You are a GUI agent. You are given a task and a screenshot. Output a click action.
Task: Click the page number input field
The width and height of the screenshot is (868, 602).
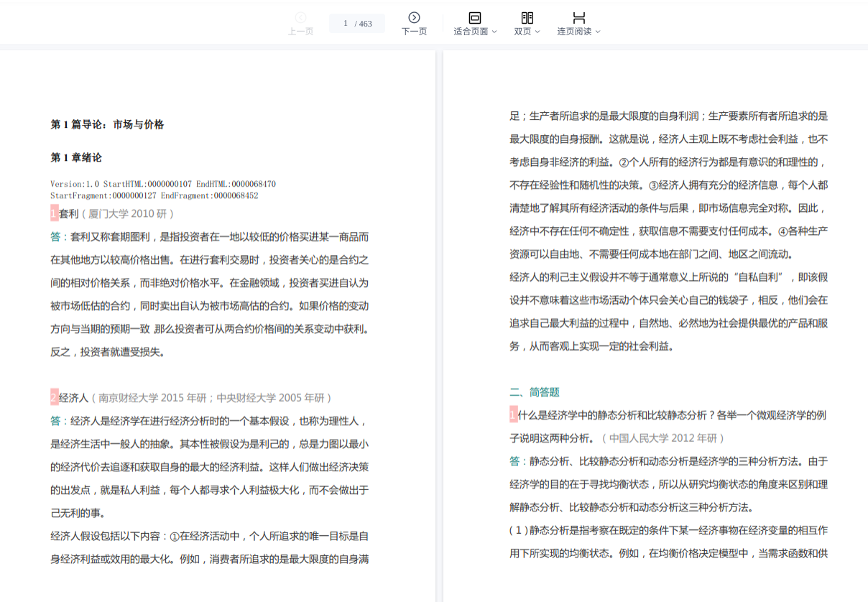pyautogui.click(x=345, y=24)
